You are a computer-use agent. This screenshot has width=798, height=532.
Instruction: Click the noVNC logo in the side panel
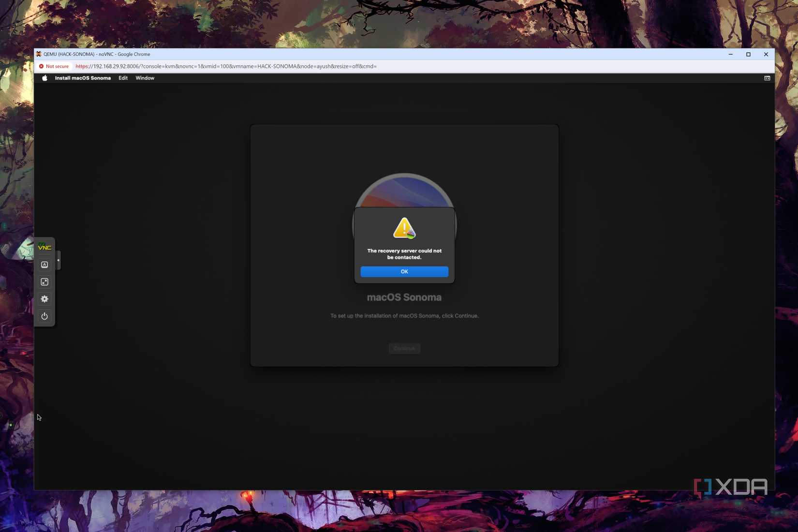tap(44, 247)
